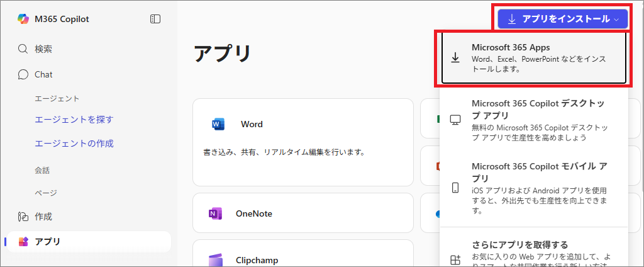
Task: Open the Word app icon
Action: [218, 124]
